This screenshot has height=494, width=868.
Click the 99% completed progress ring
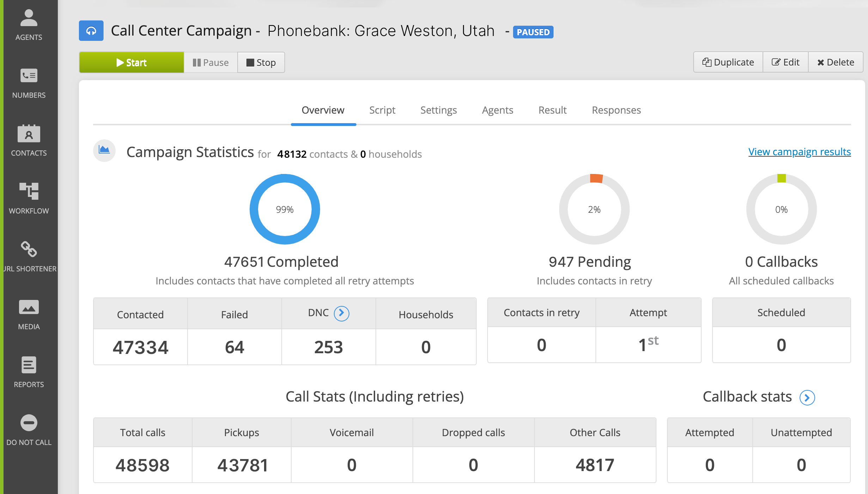[x=285, y=209]
